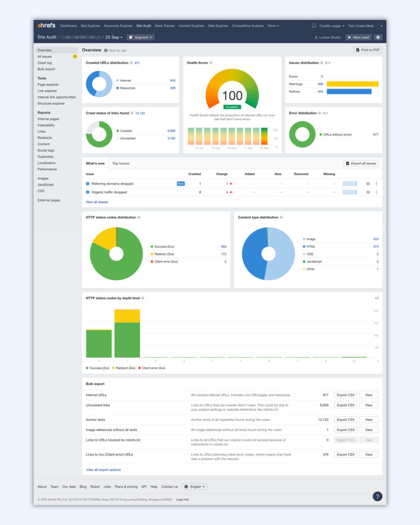The image size is (420, 525).
Task: Open the monitor icon beside Credits usage
Action: (314, 26)
